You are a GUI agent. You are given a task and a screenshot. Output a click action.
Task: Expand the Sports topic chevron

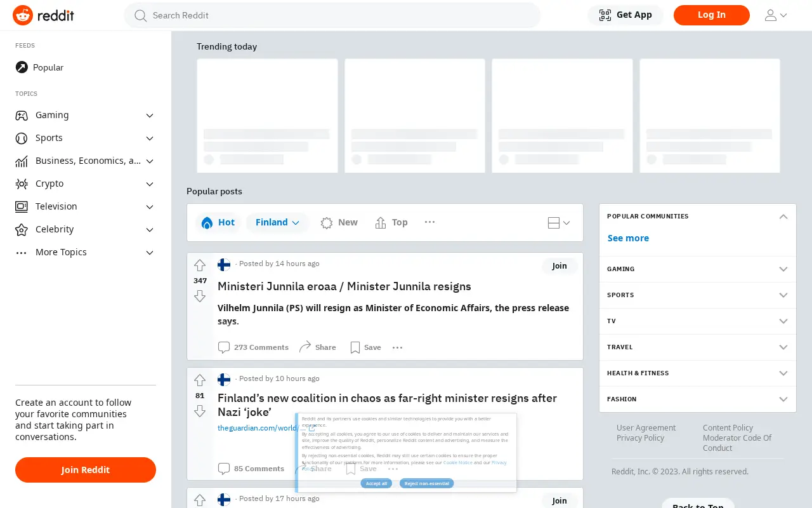coord(150,138)
